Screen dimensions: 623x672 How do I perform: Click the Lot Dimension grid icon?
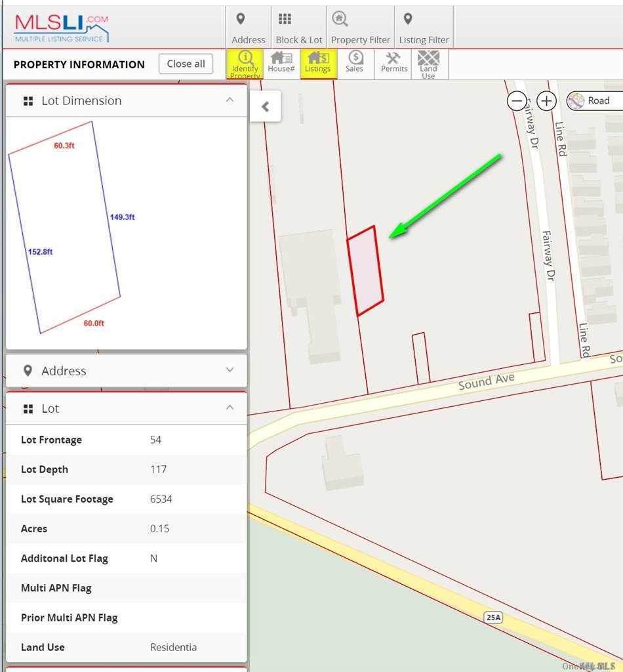(x=28, y=101)
